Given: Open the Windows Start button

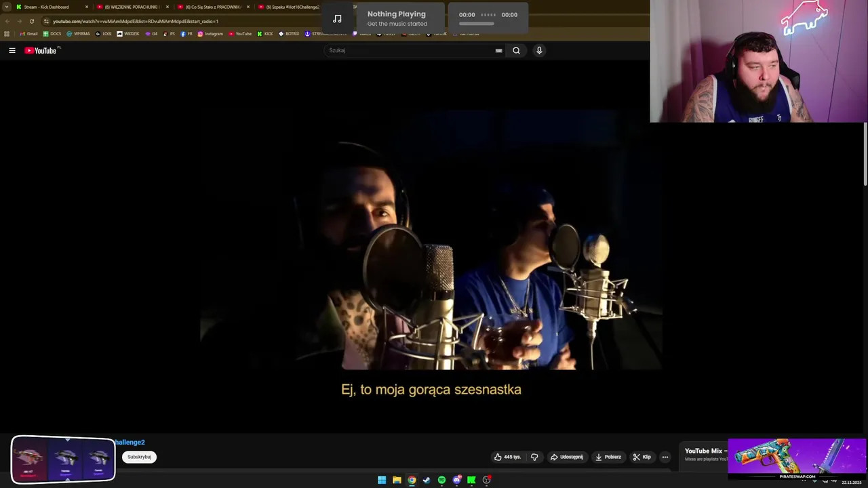Looking at the screenshot, I should click(x=382, y=480).
